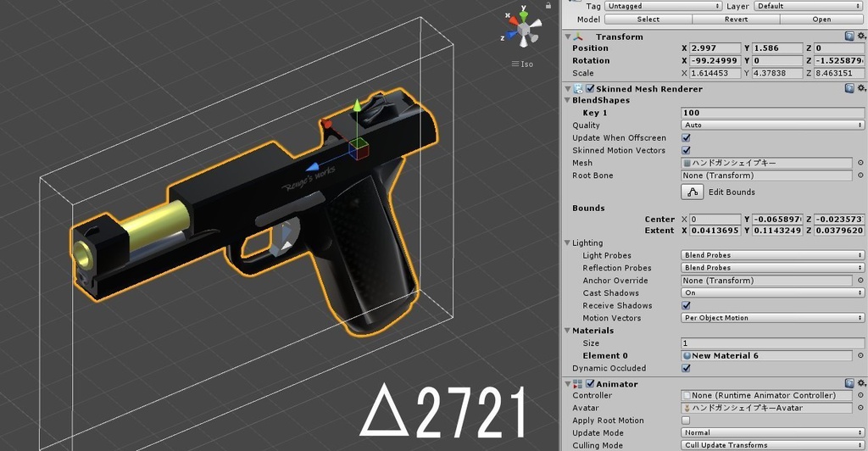Collapse the Lighting foldout

pos(567,243)
